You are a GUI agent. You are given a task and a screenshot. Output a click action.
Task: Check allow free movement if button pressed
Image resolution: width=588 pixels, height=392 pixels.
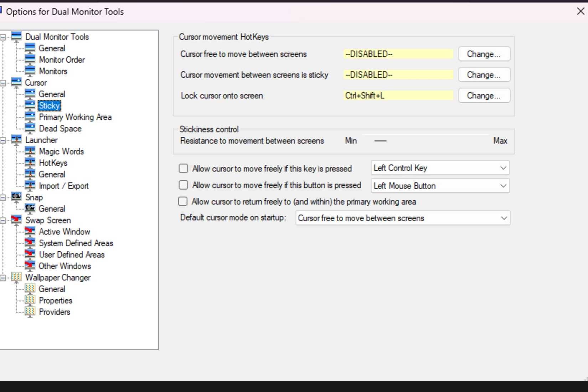click(184, 185)
